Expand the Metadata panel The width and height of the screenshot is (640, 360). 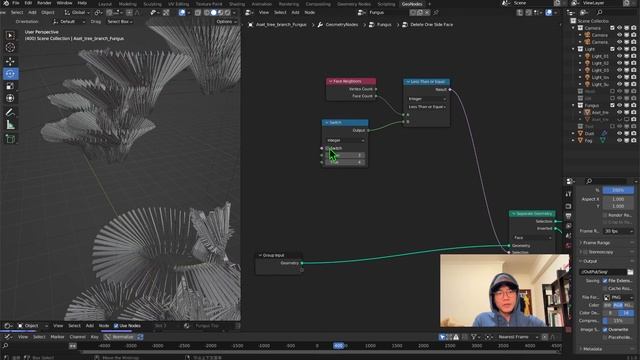pos(592,349)
